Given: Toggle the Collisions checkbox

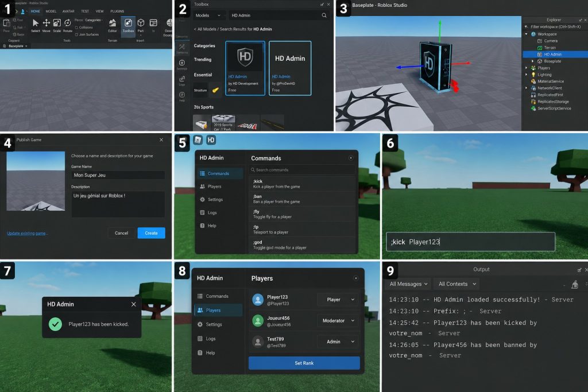Looking at the screenshot, I should (76, 28).
